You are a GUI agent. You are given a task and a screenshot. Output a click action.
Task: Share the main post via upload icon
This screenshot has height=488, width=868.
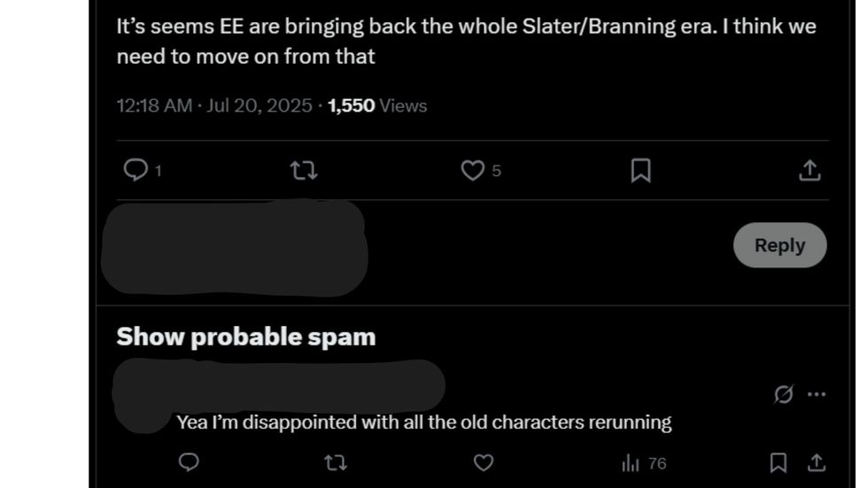(810, 170)
